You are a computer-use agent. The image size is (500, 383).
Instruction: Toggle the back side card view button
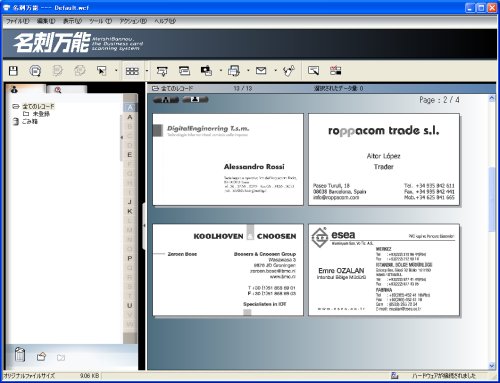[195, 99]
